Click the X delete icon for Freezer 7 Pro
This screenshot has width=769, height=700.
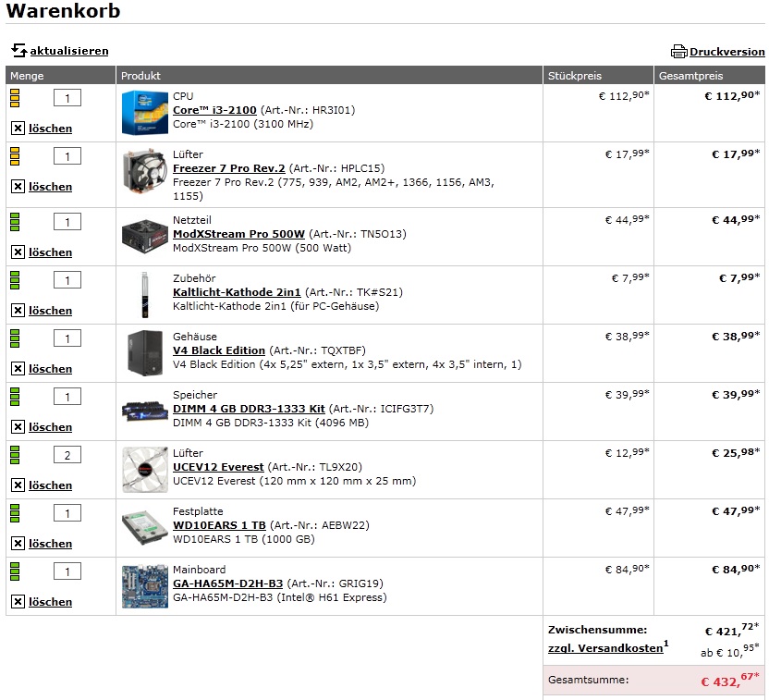tap(18, 187)
